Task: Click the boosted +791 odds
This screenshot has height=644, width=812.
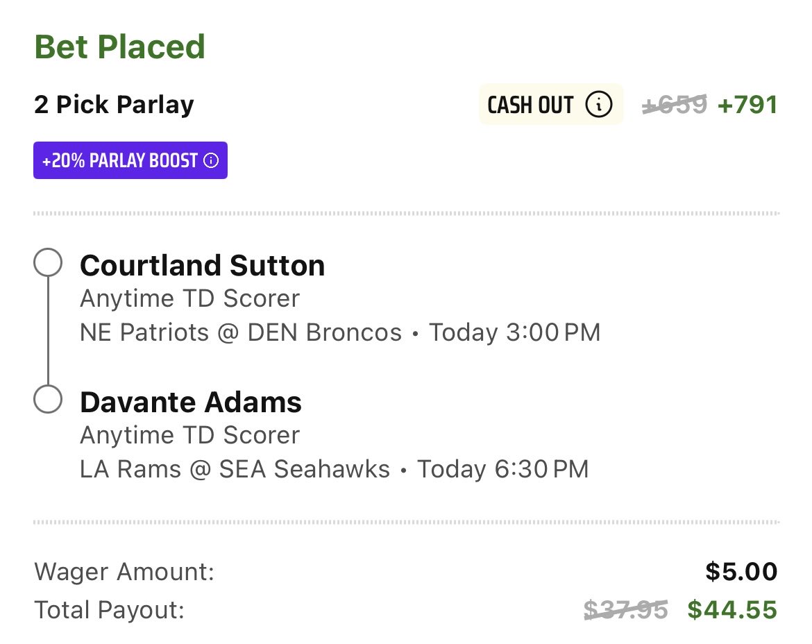Action: point(747,105)
